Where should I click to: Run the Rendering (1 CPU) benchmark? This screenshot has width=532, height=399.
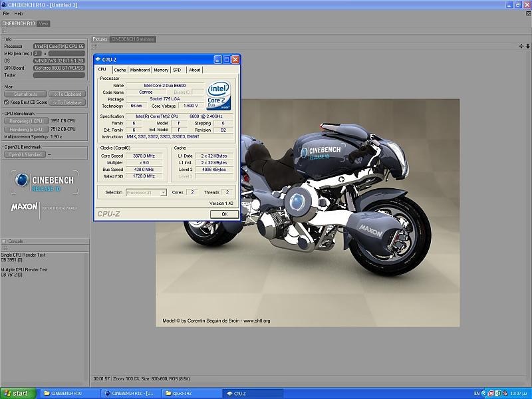click(27, 121)
